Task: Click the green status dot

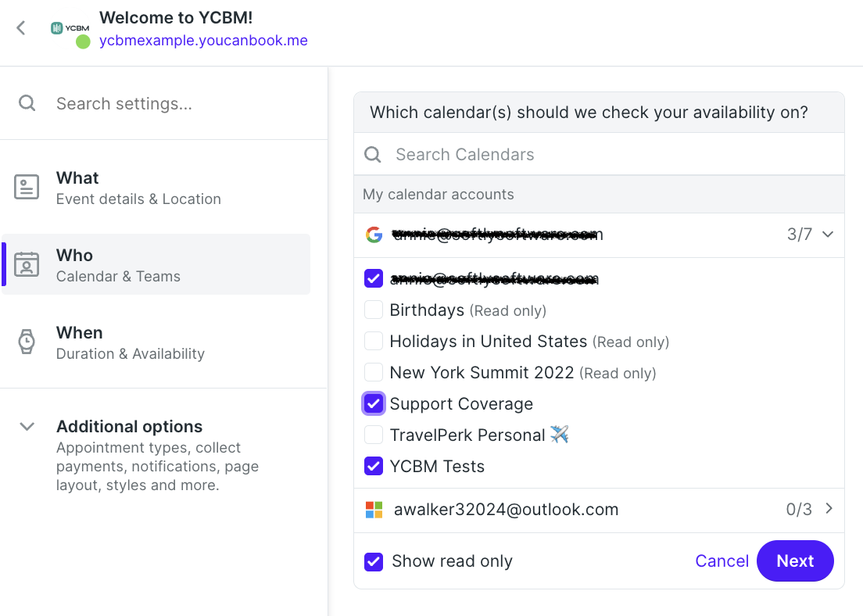Action: tap(83, 41)
